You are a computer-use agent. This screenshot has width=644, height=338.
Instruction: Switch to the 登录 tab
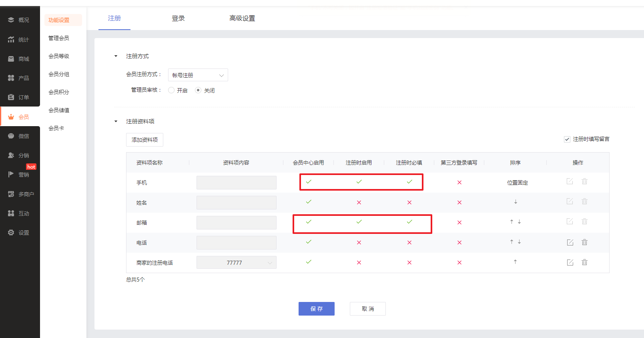(178, 18)
